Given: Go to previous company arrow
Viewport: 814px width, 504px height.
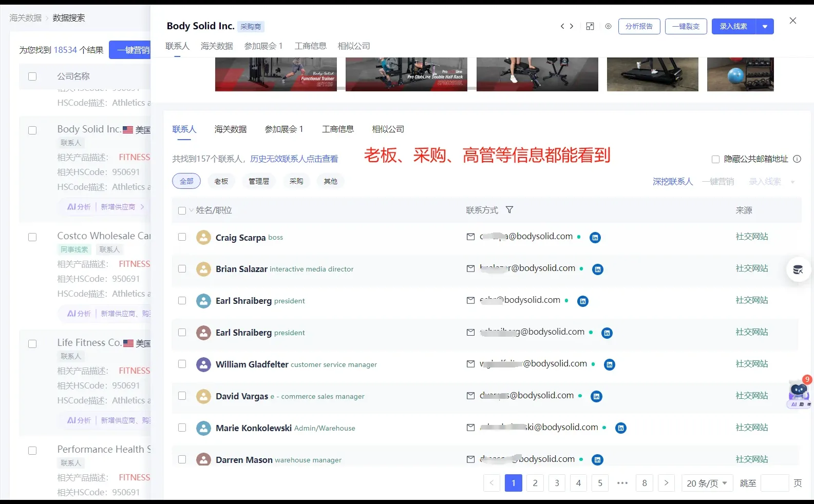Looking at the screenshot, I should pyautogui.click(x=562, y=26).
